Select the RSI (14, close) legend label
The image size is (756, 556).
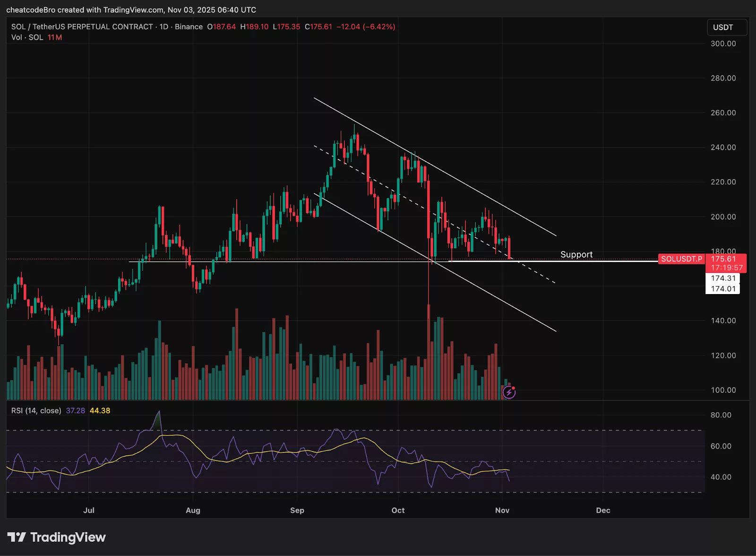pyautogui.click(x=36, y=411)
